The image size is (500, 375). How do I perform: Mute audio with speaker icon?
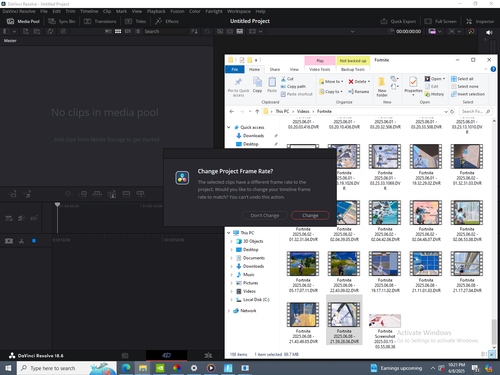pos(489,32)
